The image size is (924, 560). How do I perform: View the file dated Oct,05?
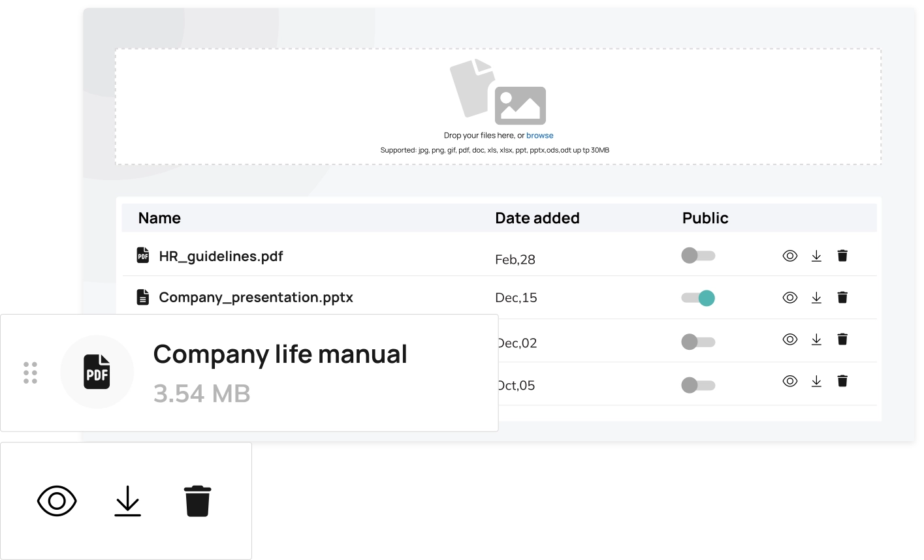pyautogui.click(x=789, y=381)
